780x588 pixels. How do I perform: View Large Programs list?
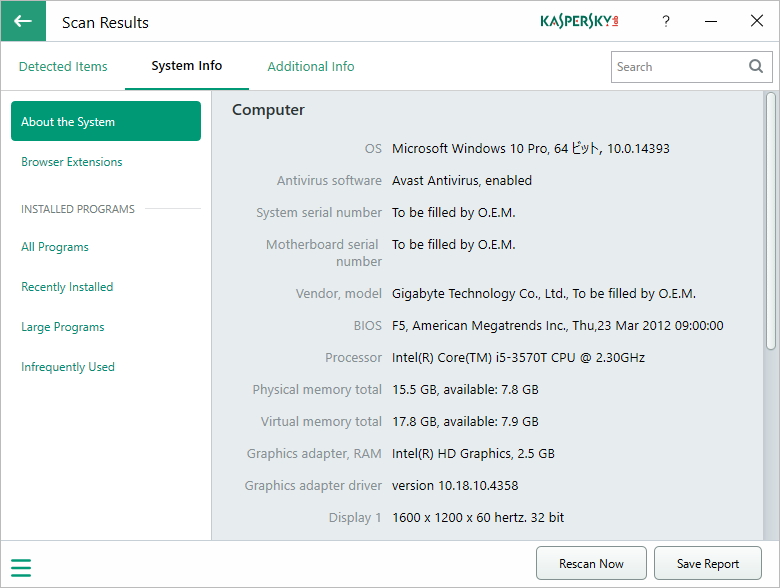(x=63, y=327)
